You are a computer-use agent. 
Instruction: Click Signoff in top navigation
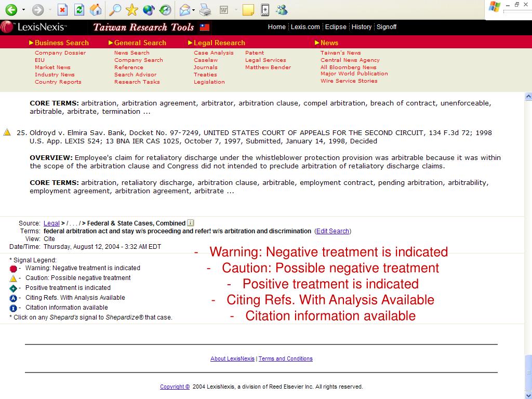click(x=387, y=27)
